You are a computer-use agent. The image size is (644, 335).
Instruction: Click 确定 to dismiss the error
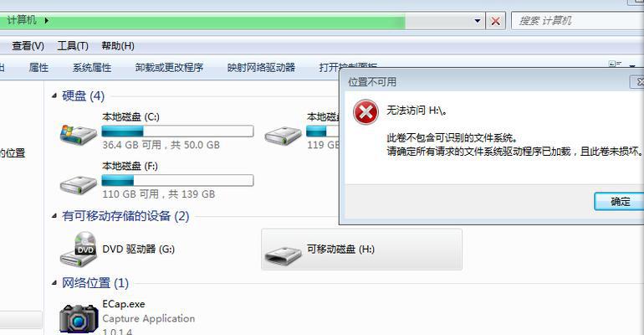pyautogui.click(x=619, y=201)
